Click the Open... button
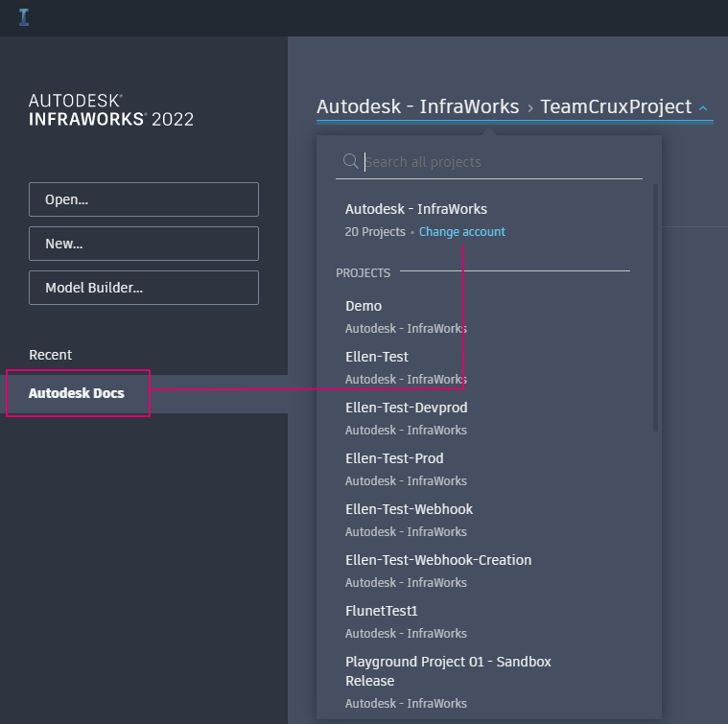This screenshot has height=724, width=728. [144, 199]
